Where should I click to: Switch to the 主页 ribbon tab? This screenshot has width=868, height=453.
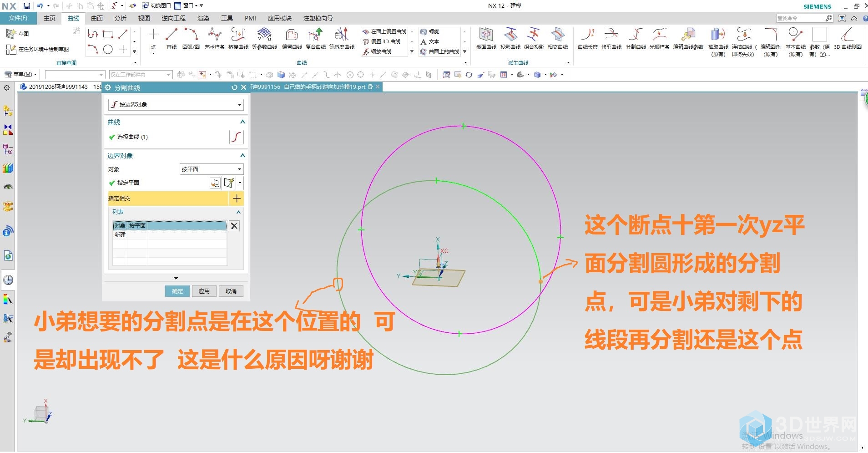49,18
